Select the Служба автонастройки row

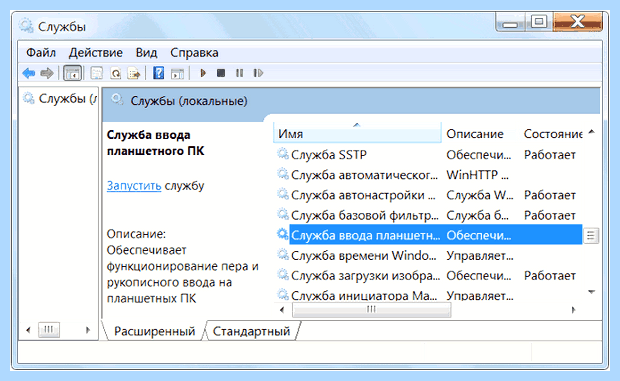[429, 195]
